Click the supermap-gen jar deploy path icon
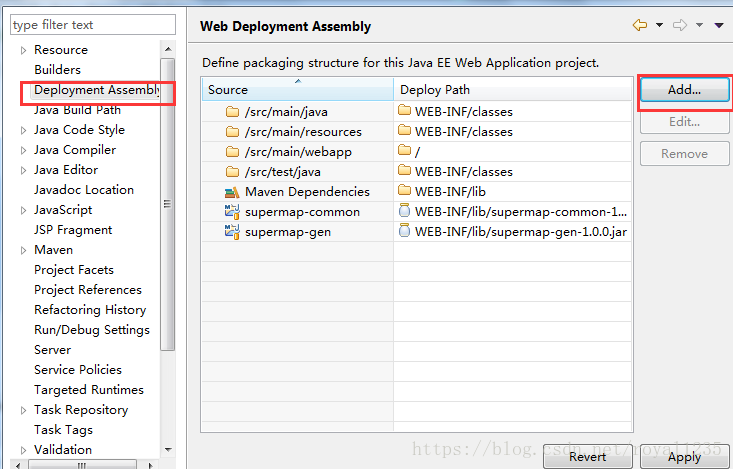The image size is (733, 469). coord(404,231)
